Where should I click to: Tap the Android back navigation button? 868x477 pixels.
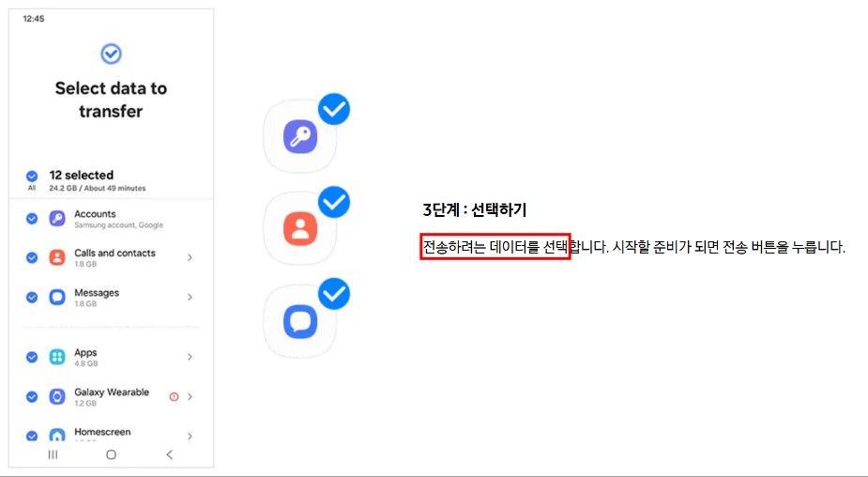click(170, 454)
